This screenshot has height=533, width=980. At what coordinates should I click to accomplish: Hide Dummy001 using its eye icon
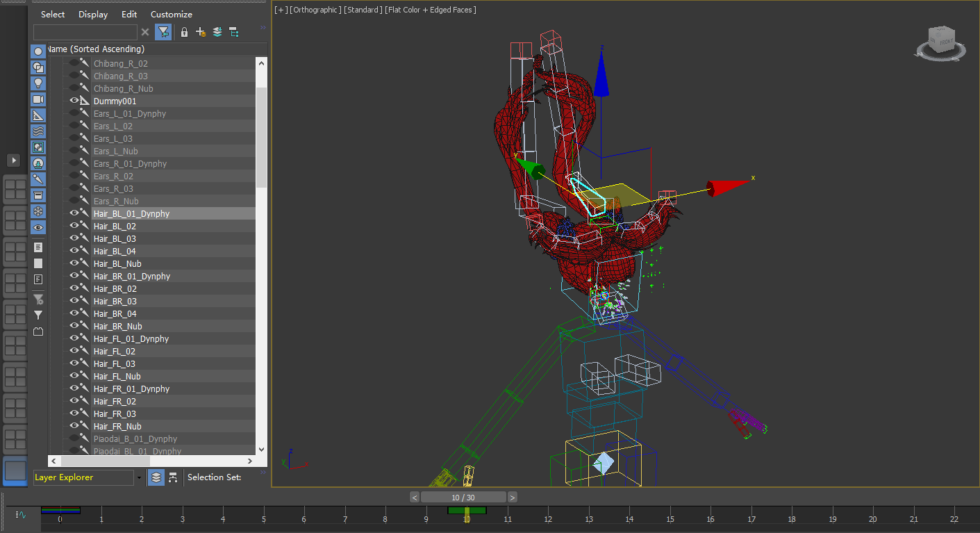coord(74,101)
